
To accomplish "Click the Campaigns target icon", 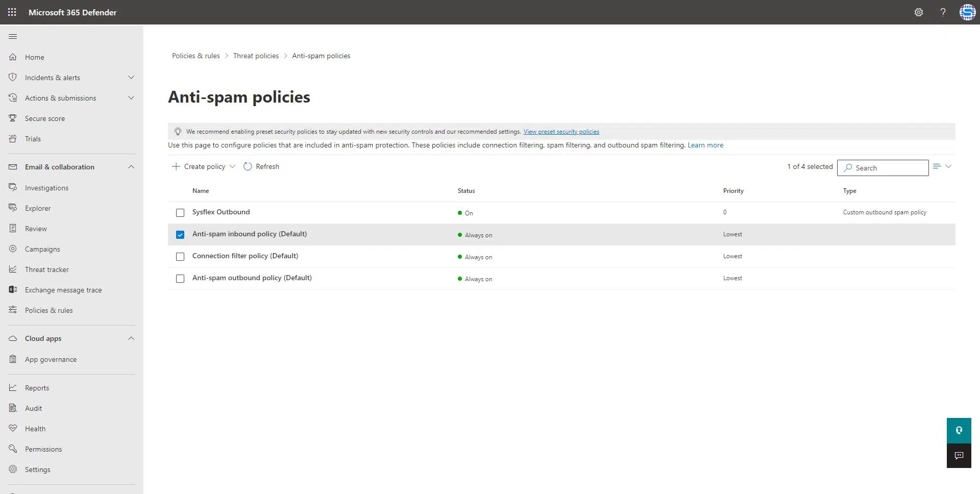I will click(x=13, y=249).
